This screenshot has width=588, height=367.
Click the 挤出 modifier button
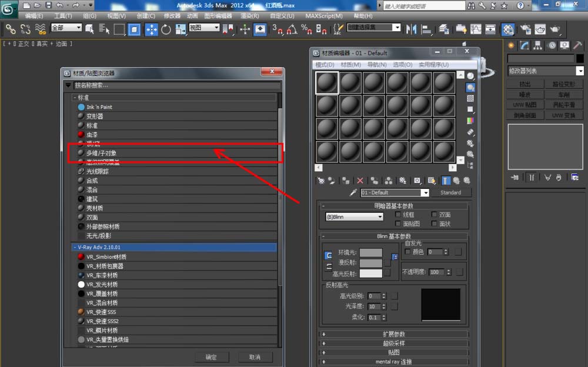click(525, 84)
